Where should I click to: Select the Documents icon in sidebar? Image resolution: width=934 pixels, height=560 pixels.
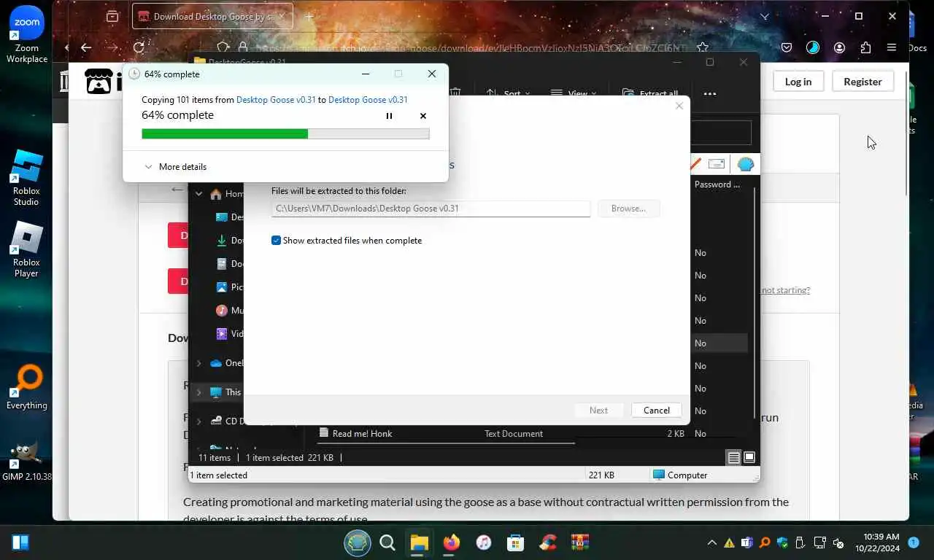(222, 263)
